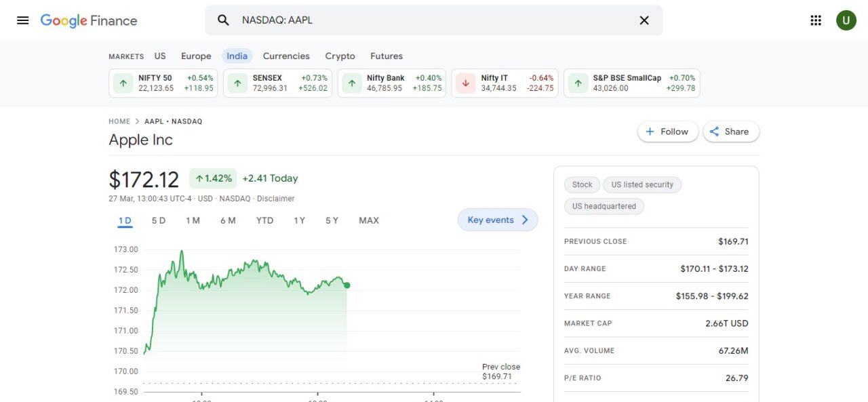Click the Prev close $169.71 chart label
The width and height of the screenshot is (868, 402).
(x=501, y=371)
